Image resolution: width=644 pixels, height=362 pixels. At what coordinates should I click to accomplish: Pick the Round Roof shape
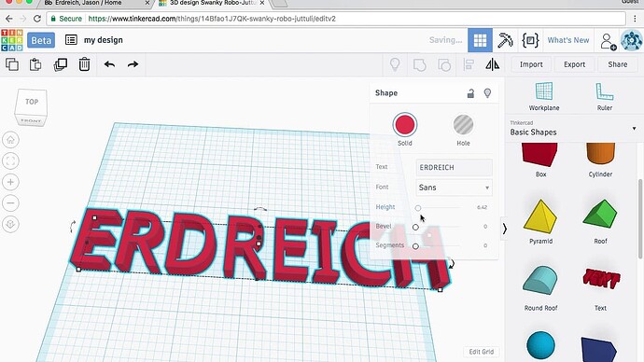pyautogui.click(x=540, y=288)
